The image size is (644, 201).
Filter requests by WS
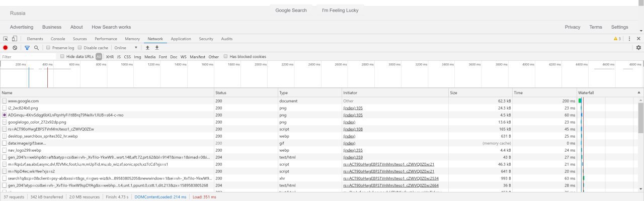[184, 57]
